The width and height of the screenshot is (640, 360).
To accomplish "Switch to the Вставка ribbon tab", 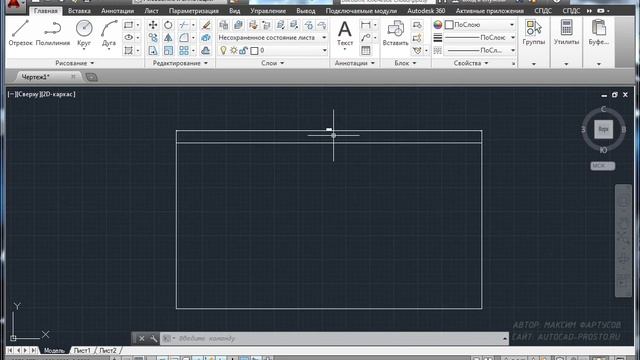I will pyautogui.click(x=79, y=11).
